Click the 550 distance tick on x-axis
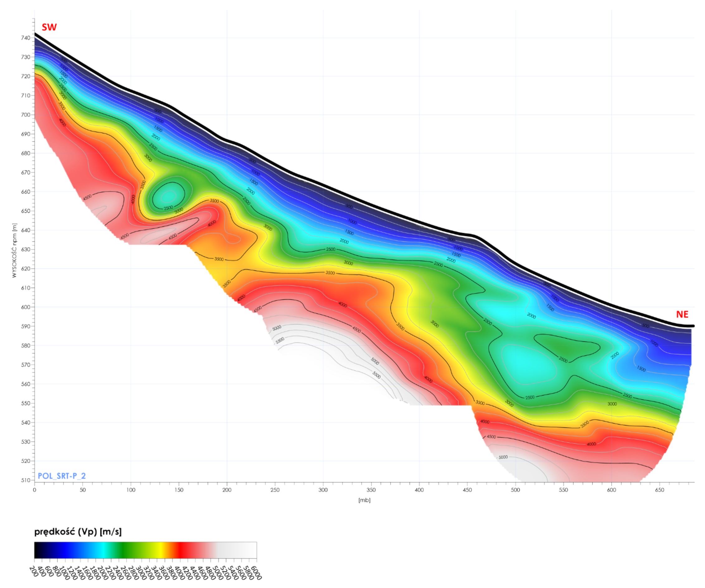The image size is (705, 588). pos(564,490)
